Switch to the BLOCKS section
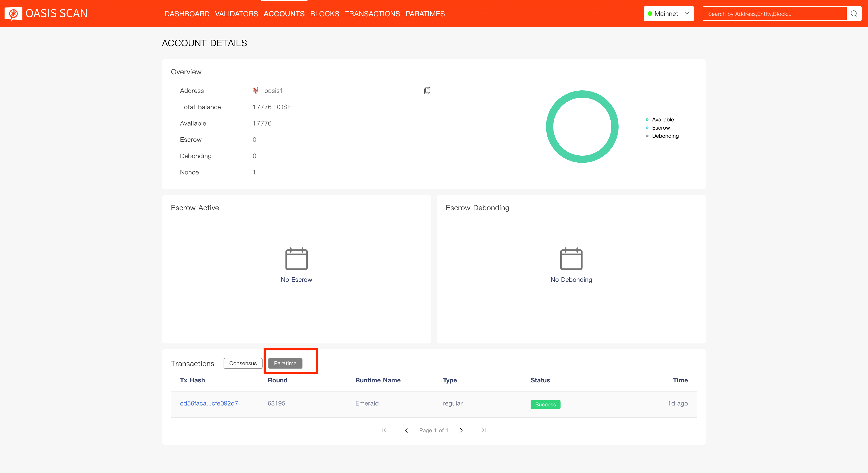 coord(324,14)
